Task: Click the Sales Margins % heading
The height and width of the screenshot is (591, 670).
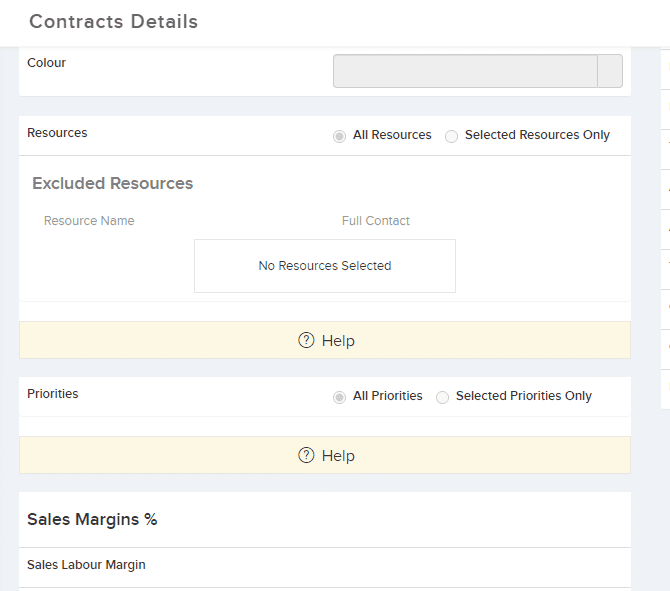Action: tap(92, 519)
